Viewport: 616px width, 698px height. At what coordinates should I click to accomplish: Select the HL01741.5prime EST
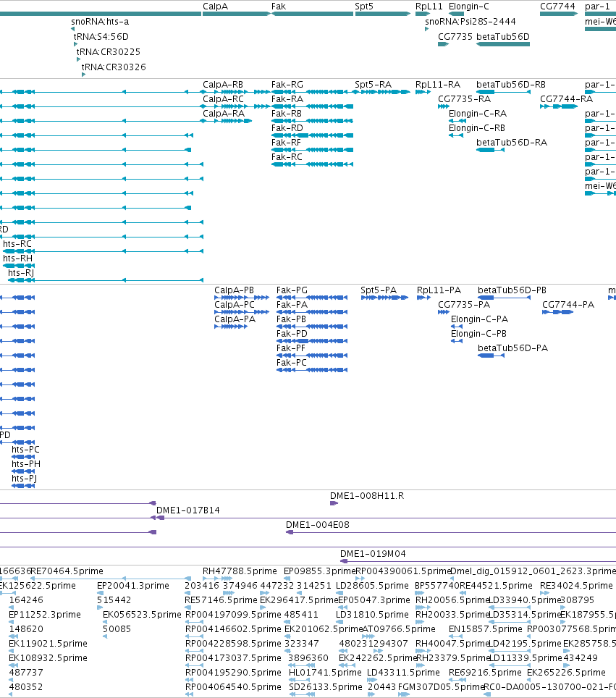pyautogui.click(x=299, y=680)
